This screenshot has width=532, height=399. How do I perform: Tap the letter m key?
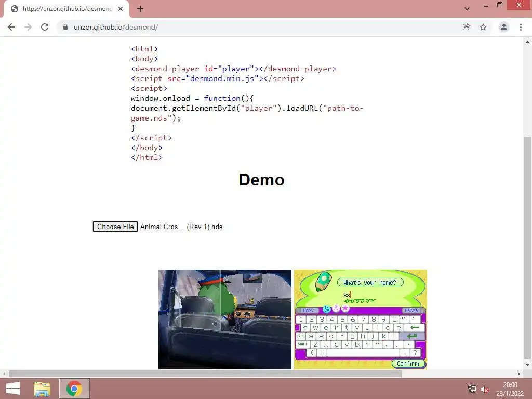click(378, 344)
